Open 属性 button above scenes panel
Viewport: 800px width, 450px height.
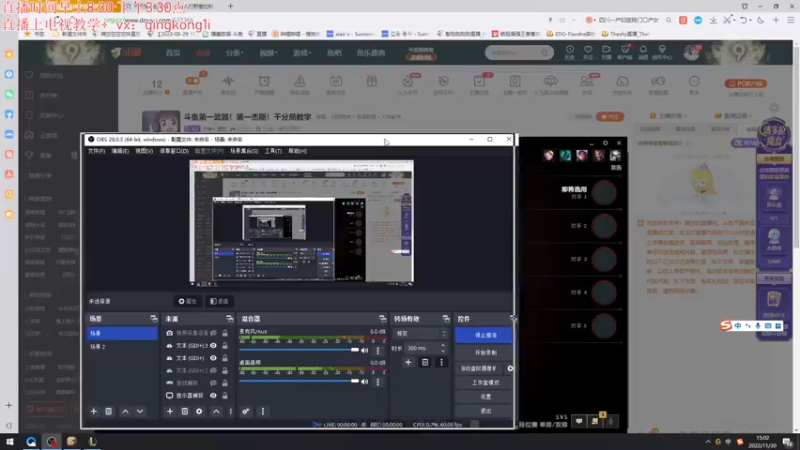click(188, 302)
